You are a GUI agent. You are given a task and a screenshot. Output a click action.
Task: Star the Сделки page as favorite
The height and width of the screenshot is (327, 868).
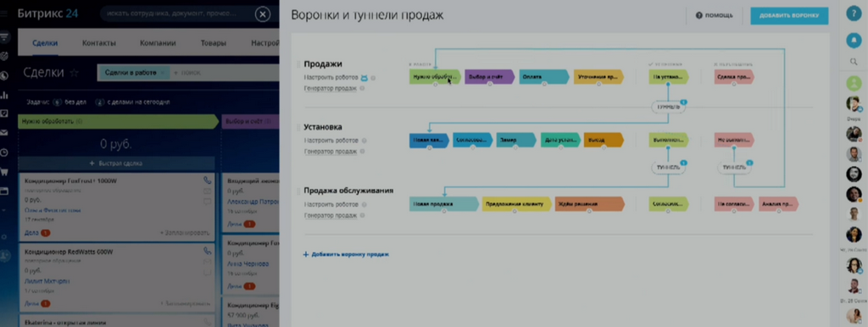[75, 73]
